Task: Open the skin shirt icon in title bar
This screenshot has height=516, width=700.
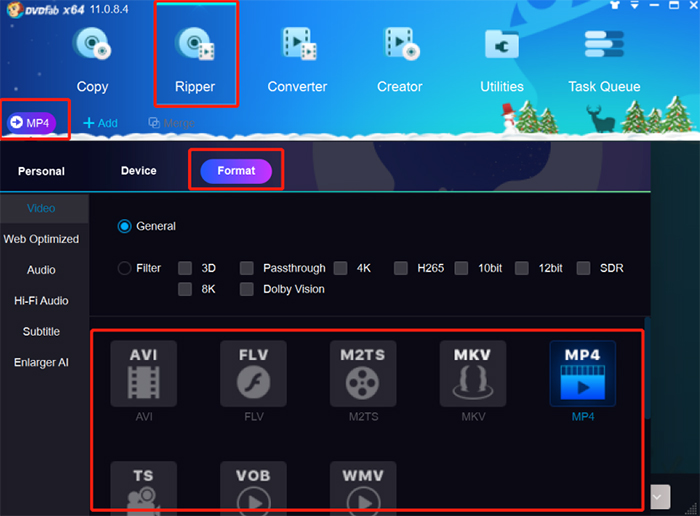Action: [x=615, y=5]
